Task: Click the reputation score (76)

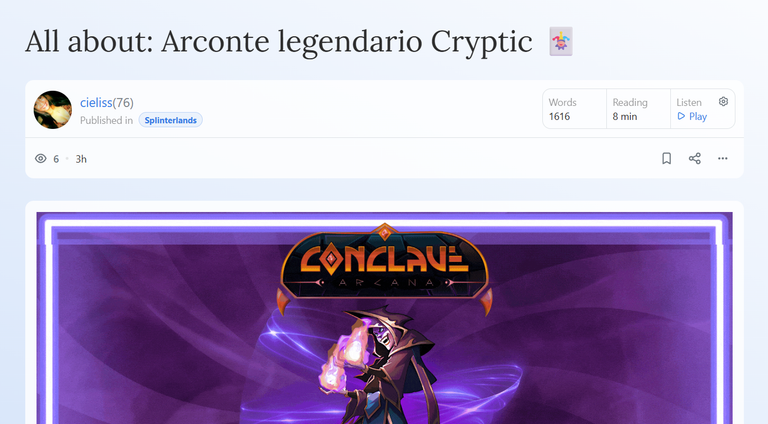Action: (x=123, y=102)
